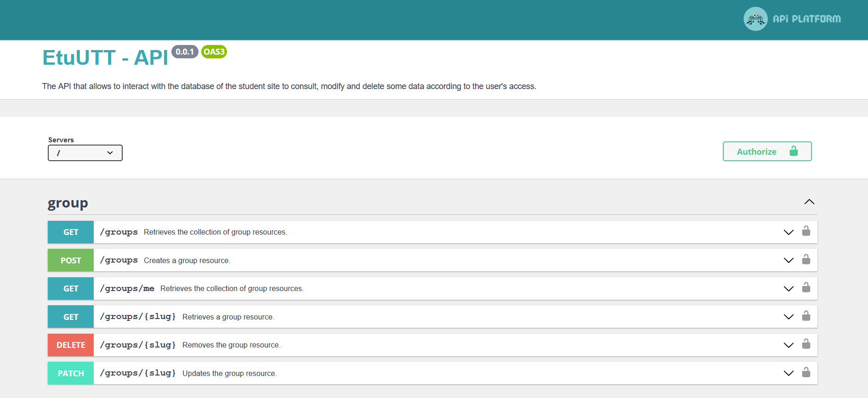
Task: Click the GET method badge for /groups
Action: coord(71,232)
